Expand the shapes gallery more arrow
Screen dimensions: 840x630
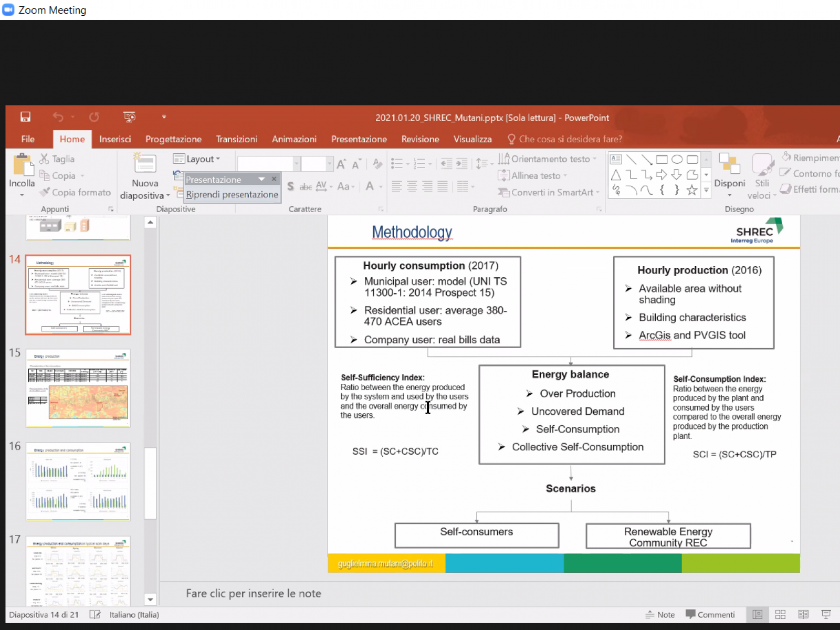tap(706, 191)
